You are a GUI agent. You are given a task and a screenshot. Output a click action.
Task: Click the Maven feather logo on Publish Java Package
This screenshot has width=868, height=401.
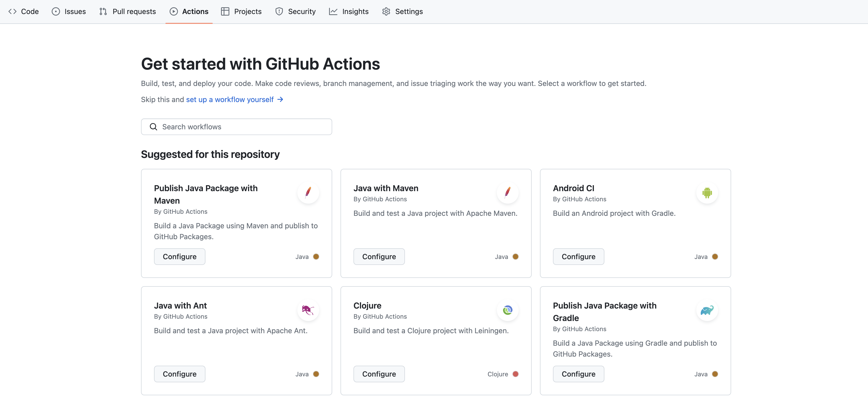pyautogui.click(x=308, y=192)
